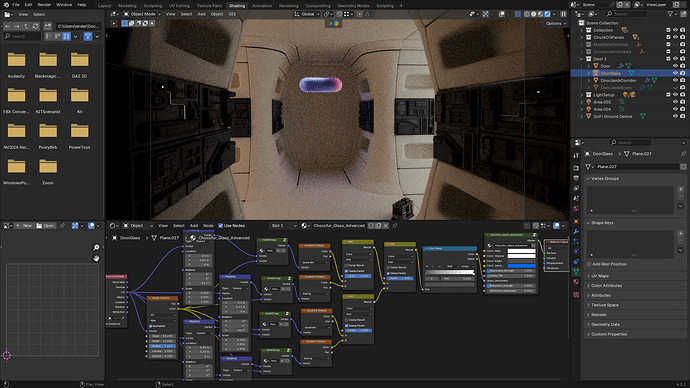The height and width of the screenshot is (388, 690).
Task: Open the Texture Paint workspace
Action: pos(209,6)
